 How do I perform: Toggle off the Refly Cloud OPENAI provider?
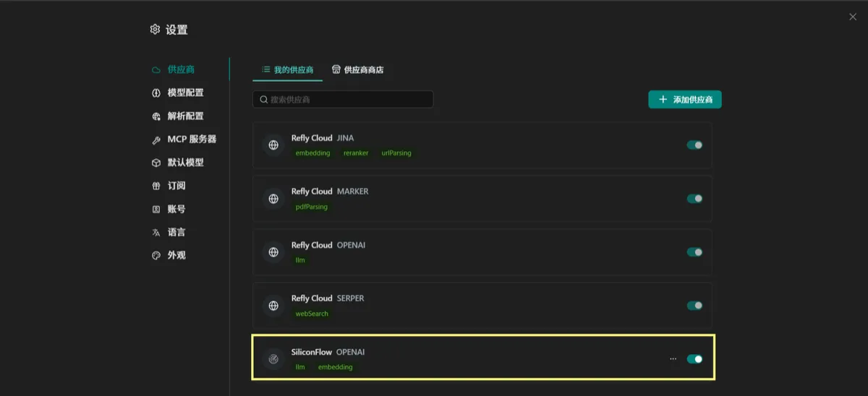[x=694, y=252]
